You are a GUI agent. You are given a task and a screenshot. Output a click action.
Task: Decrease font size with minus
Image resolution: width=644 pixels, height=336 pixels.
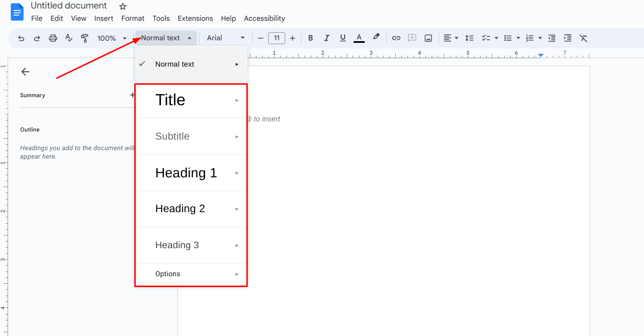point(261,38)
